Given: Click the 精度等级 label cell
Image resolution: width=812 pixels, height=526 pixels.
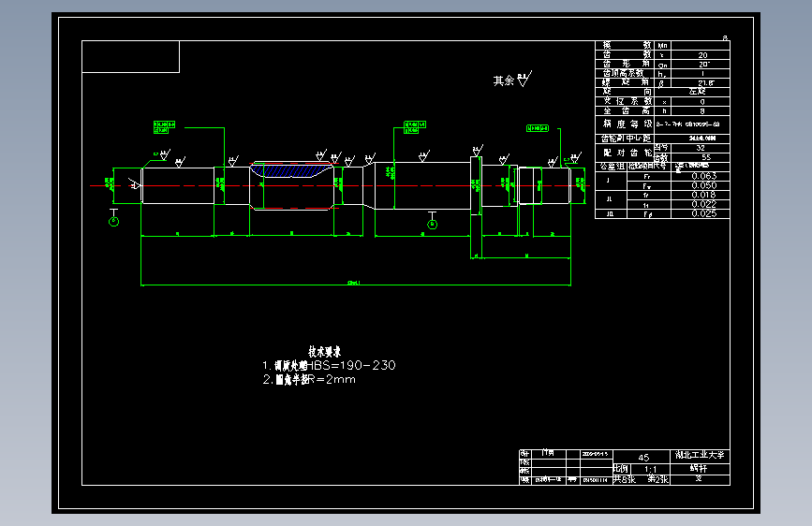Looking at the screenshot, I should tap(627, 124).
